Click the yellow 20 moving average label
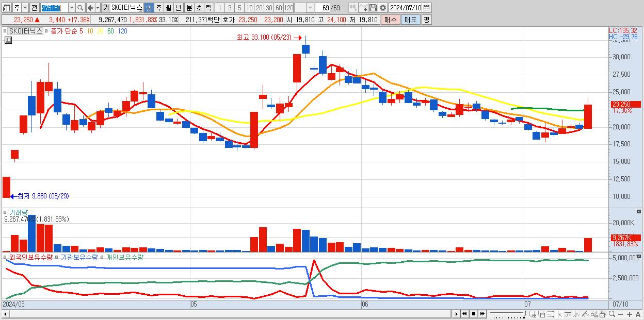This screenshot has height=320, width=644. [x=100, y=31]
